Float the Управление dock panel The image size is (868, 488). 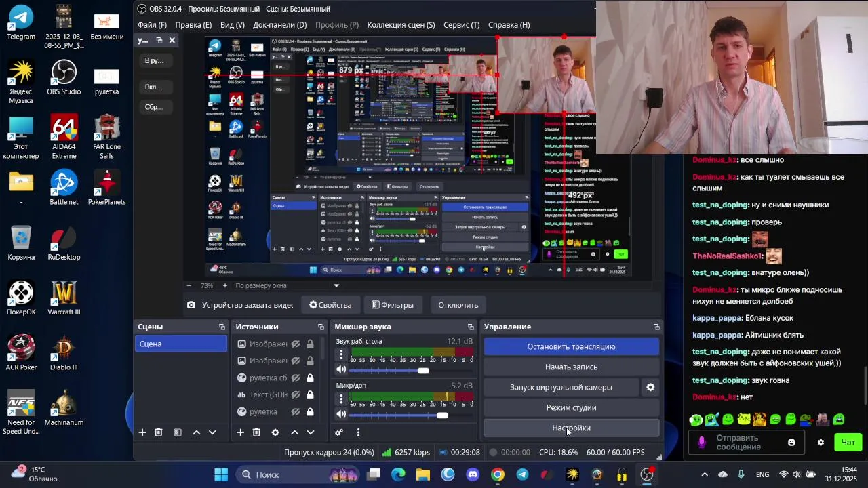(x=656, y=327)
